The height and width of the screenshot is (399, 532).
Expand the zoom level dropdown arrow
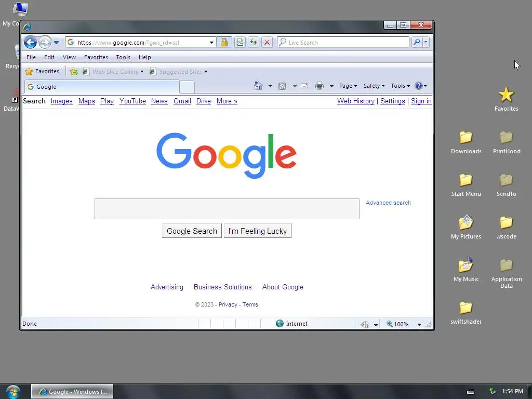419,325
